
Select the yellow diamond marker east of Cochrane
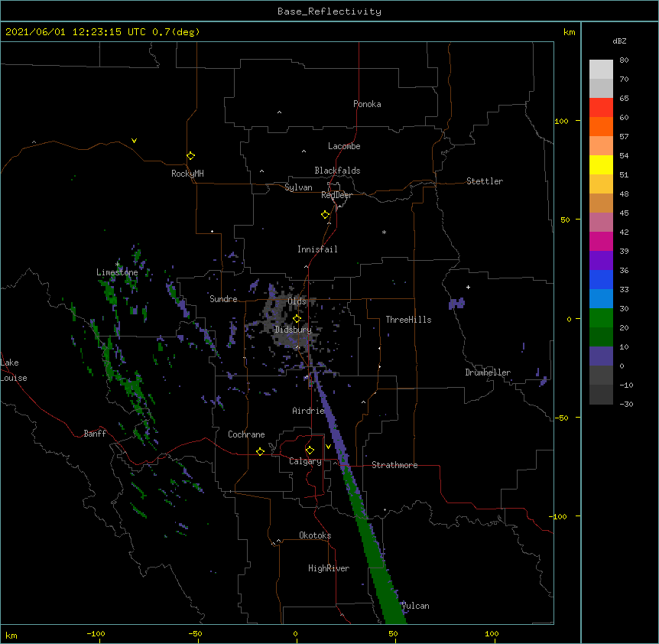pos(260,451)
